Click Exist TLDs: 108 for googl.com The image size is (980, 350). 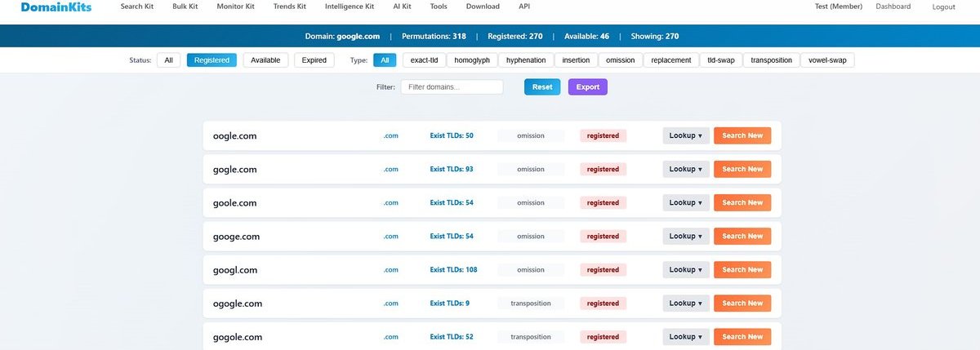pyautogui.click(x=453, y=269)
